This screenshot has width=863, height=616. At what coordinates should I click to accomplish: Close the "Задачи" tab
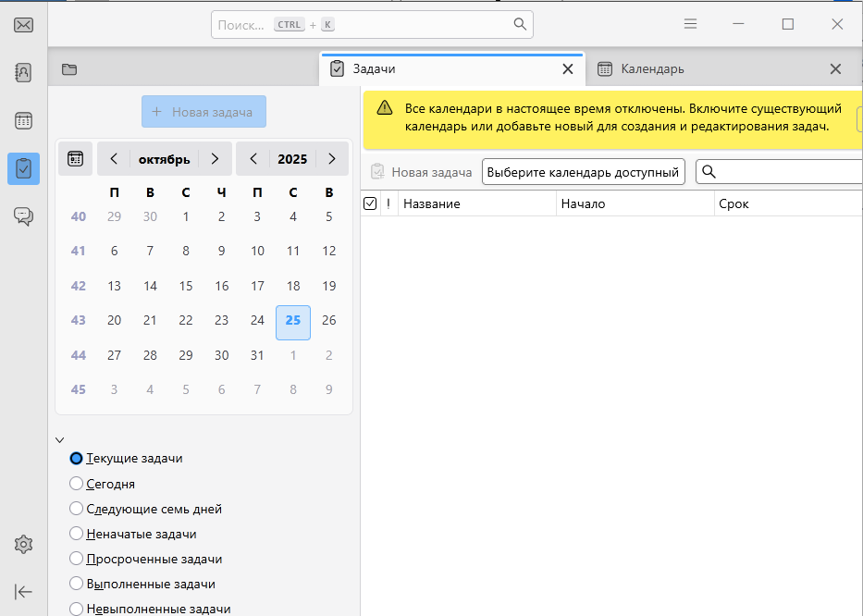568,69
